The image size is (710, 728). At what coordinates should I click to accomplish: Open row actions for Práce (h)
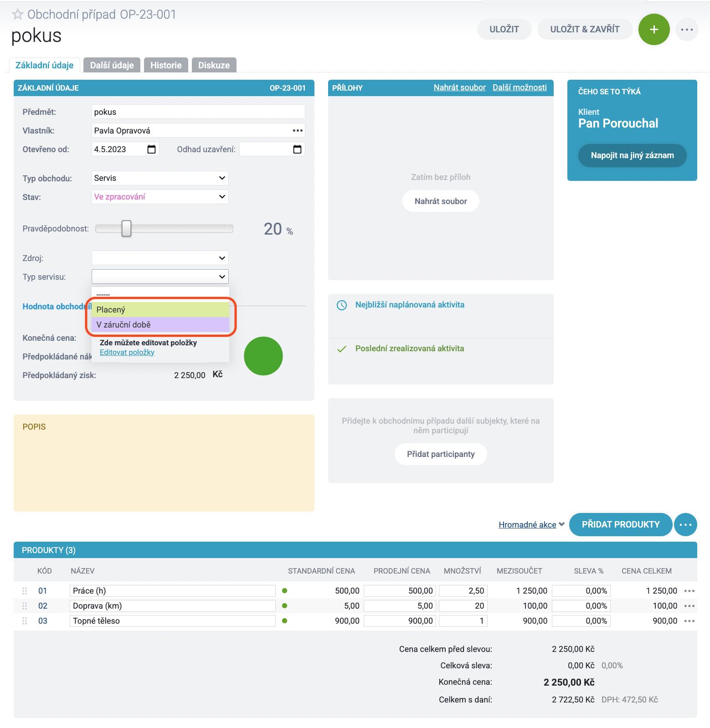(x=689, y=591)
